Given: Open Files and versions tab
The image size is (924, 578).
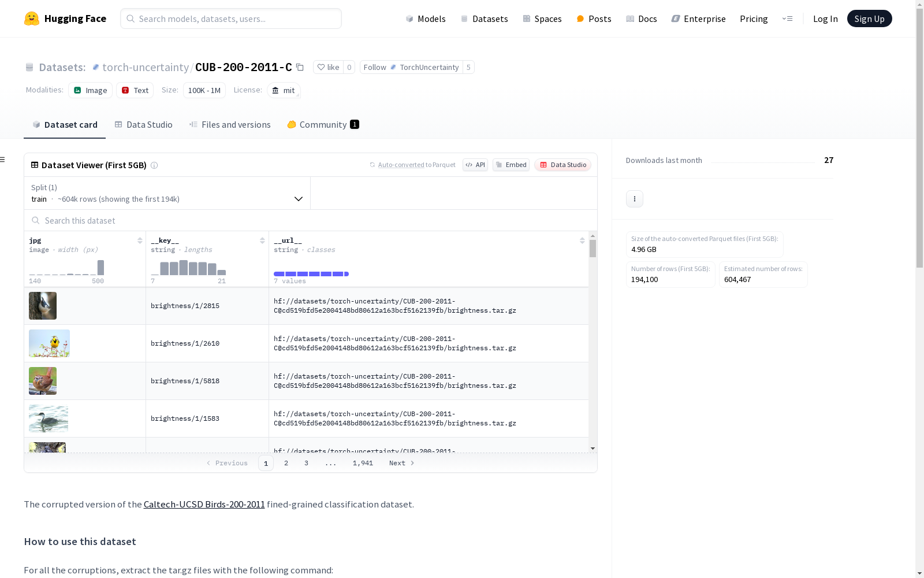Looking at the screenshot, I should click(230, 125).
